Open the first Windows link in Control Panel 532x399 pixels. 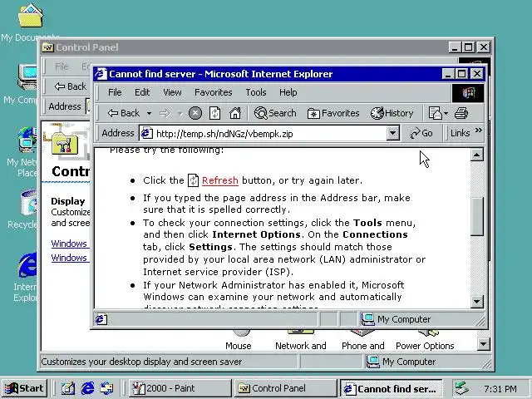(x=69, y=244)
